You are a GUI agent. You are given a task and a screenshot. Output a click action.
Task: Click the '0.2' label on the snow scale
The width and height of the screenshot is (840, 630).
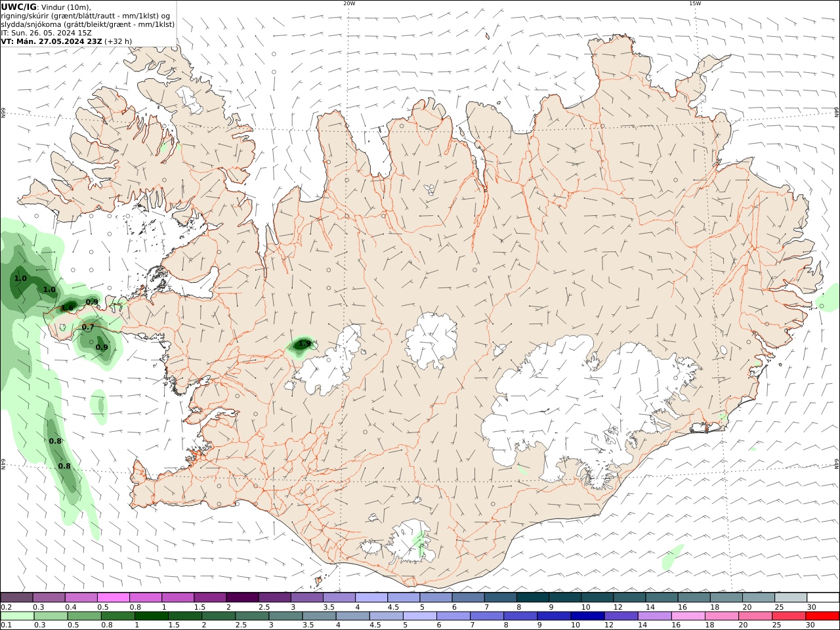(x=6, y=607)
